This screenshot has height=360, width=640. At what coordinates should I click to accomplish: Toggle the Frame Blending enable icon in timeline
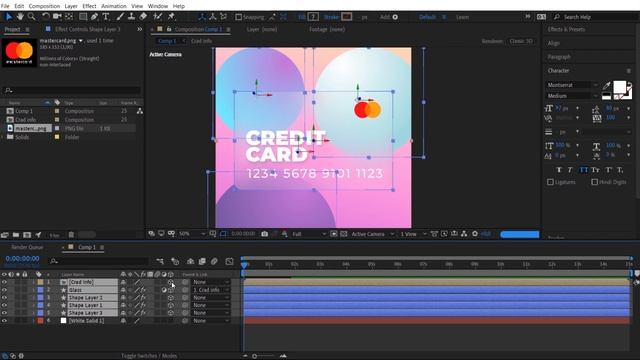202,261
